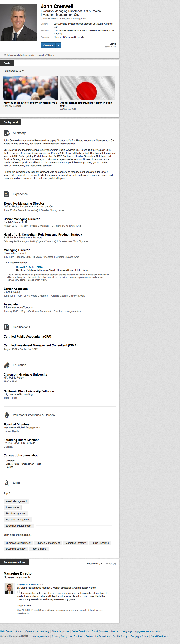
Task: Switch to Given (2) recommendations
Action: coord(111,563)
